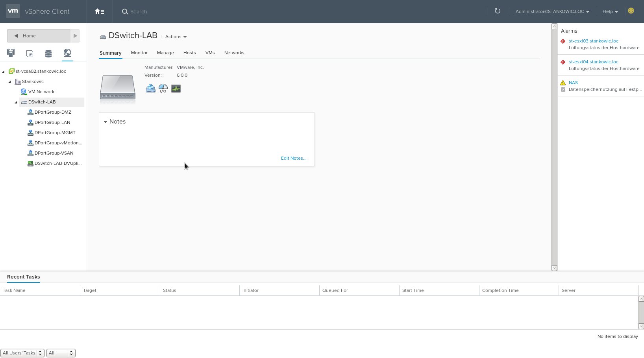Click the refresh icon in header
Screen dimensions: 644x358
498,11
